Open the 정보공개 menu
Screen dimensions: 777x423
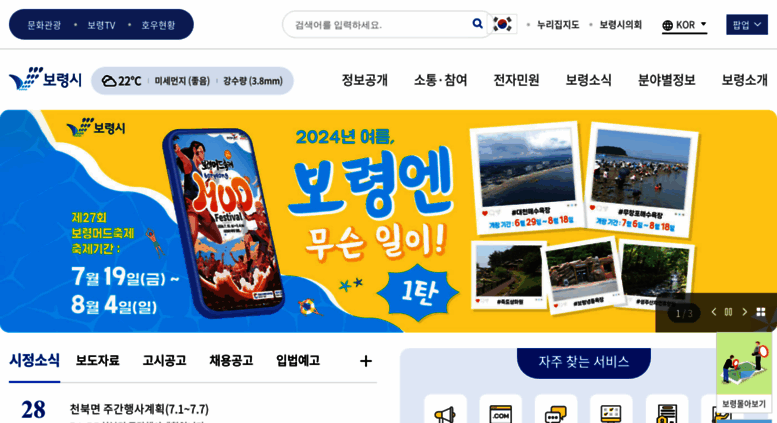tap(365, 80)
